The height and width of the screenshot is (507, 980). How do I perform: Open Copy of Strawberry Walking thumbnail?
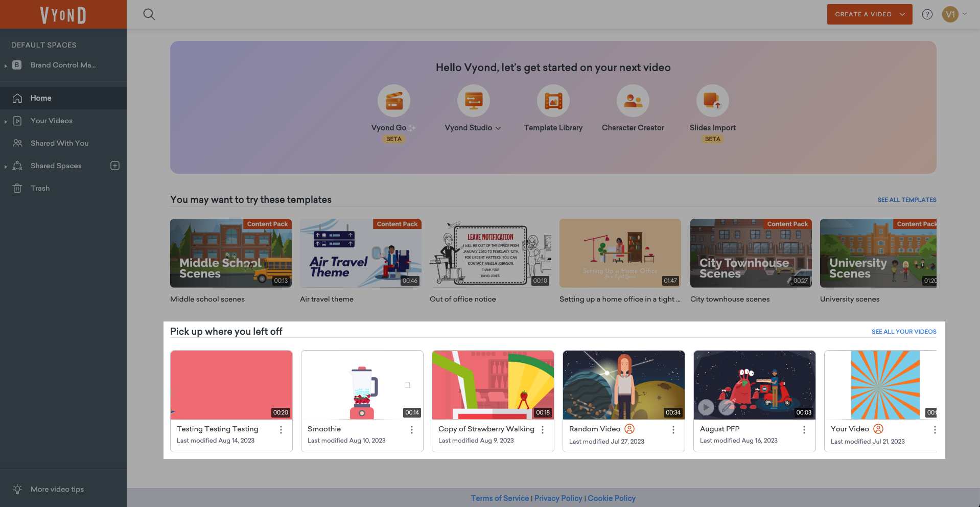click(493, 385)
